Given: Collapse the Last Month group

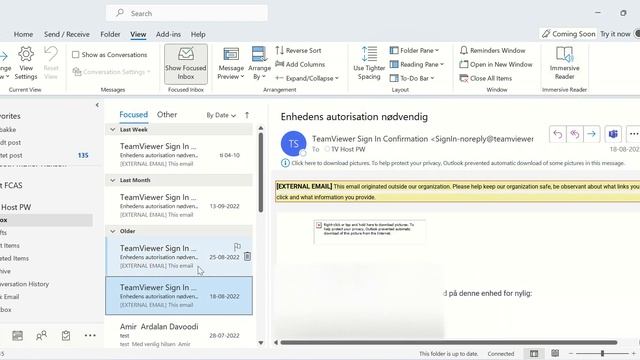Looking at the screenshot, I should coord(113,180).
